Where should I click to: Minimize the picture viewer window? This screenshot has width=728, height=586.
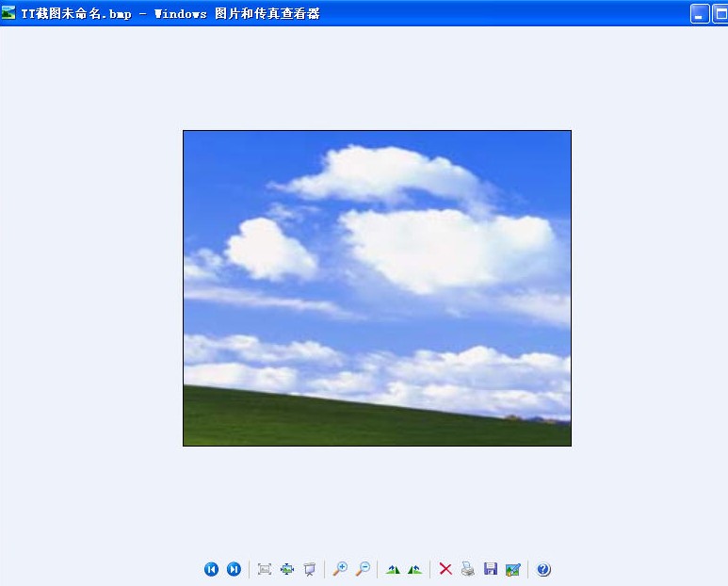click(700, 13)
